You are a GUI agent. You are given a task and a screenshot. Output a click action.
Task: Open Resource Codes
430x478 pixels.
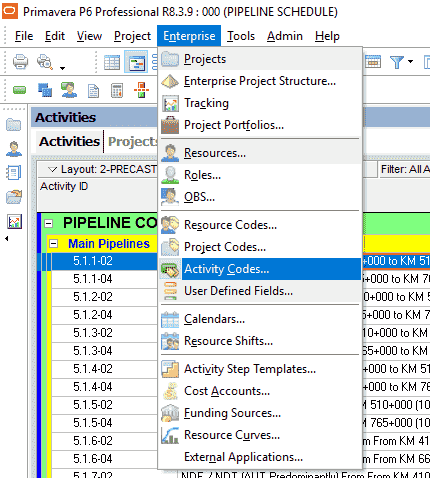(260, 225)
